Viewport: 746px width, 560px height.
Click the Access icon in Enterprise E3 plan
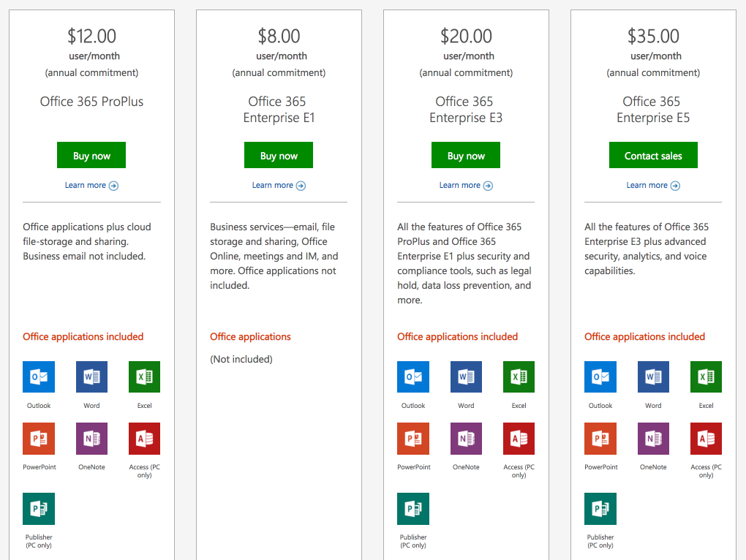point(519,439)
